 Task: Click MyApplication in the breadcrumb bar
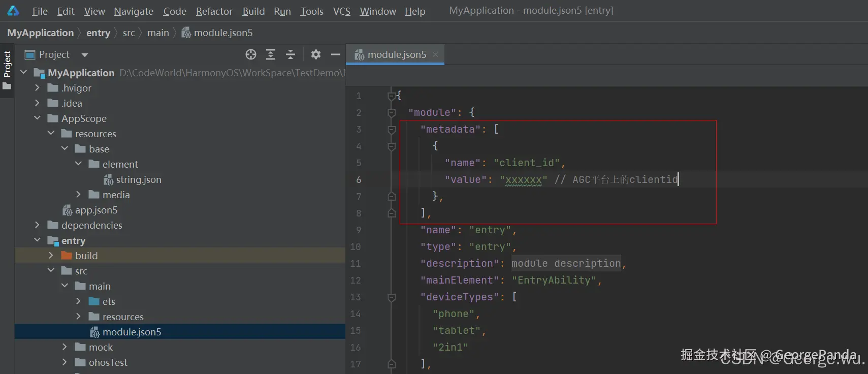point(41,33)
